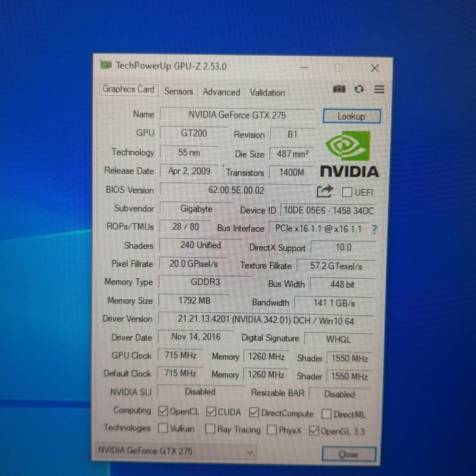Image resolution: width=476 pixels, height=476 pixels.
Task: Click the Die Size field 487 mm²
Action: point(292,154)
